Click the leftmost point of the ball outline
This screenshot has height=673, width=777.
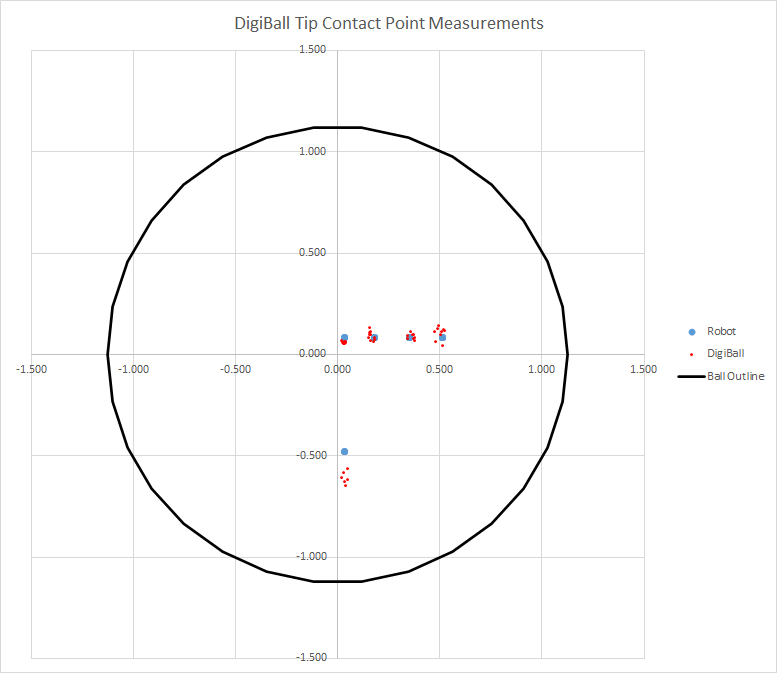[108, 354]
